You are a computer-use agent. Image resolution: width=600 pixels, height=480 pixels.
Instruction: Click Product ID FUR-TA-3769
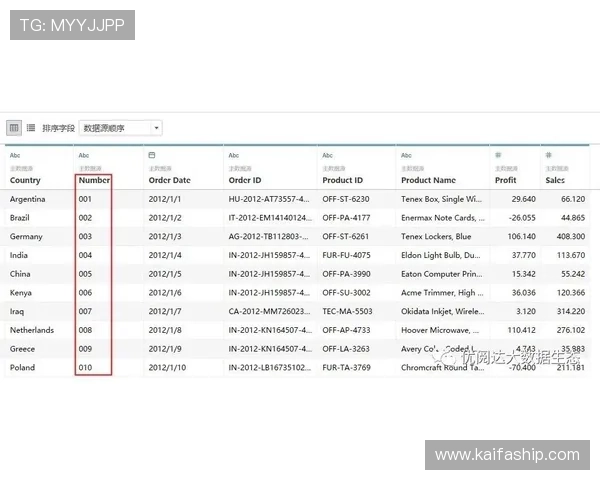(x=347, y=367)
